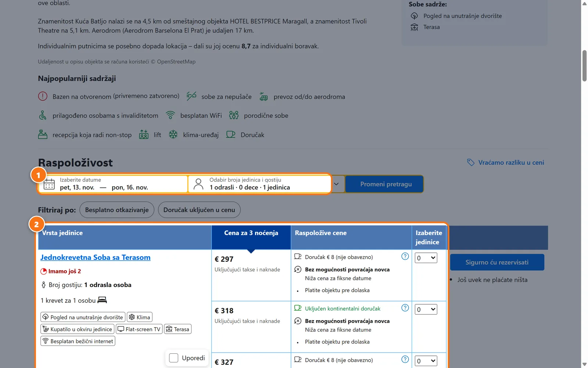Click Sigurno ću rezervisati button
Image resolution: width=588 pixels, height=368 pixels.
pyautogui.click(x=497, y=262)
